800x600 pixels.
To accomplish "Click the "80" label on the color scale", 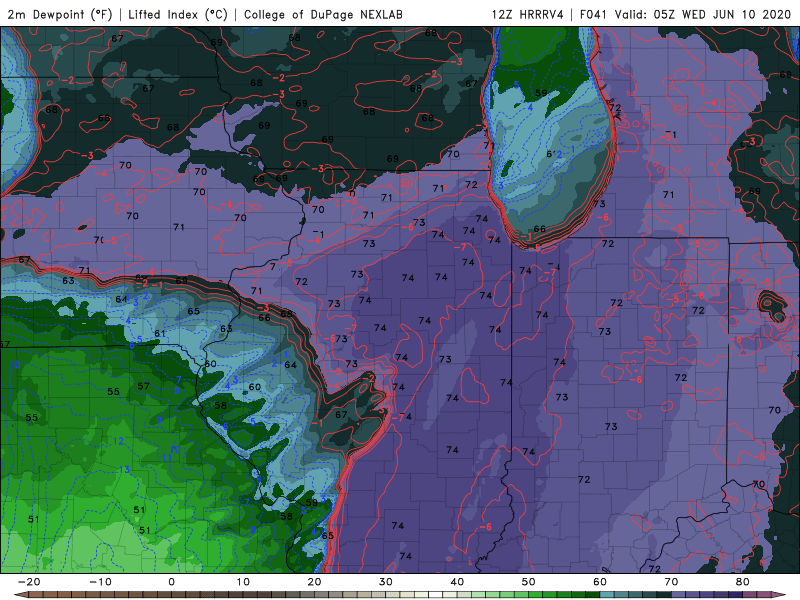I will pyautogui.click(x=743, y=582).
